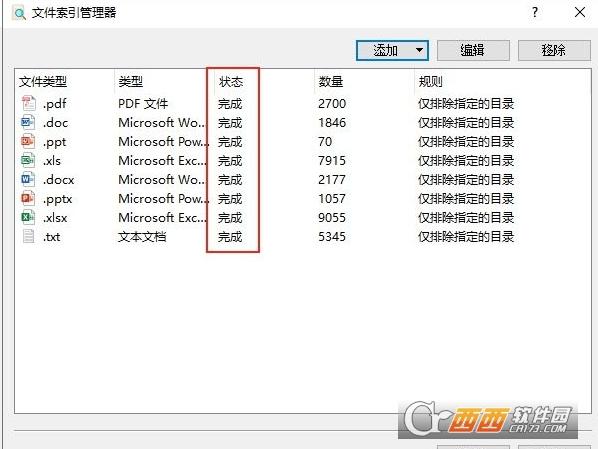This screenshot has height=449, width=598.
Task: Select the .ppt row label
Action: (x=55, y=142)
